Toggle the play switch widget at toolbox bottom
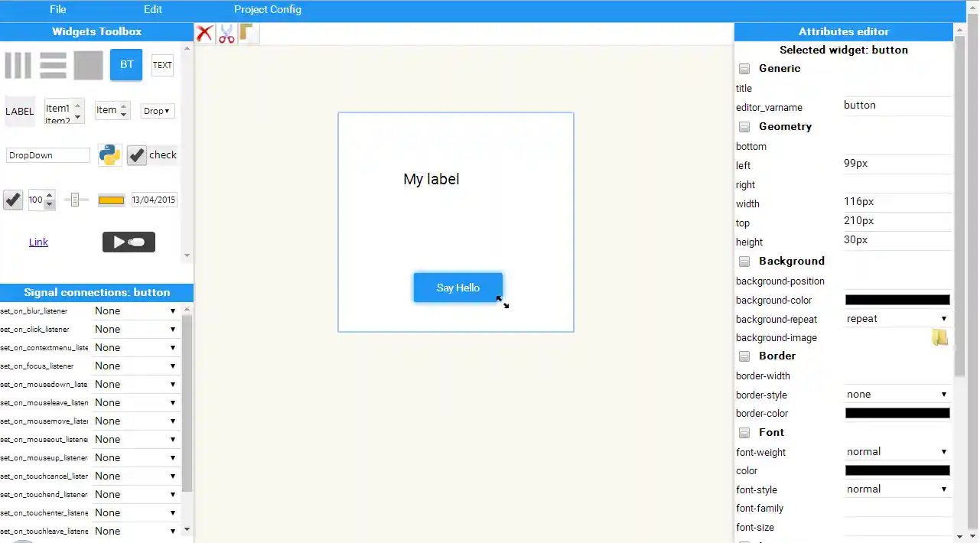 128,242
